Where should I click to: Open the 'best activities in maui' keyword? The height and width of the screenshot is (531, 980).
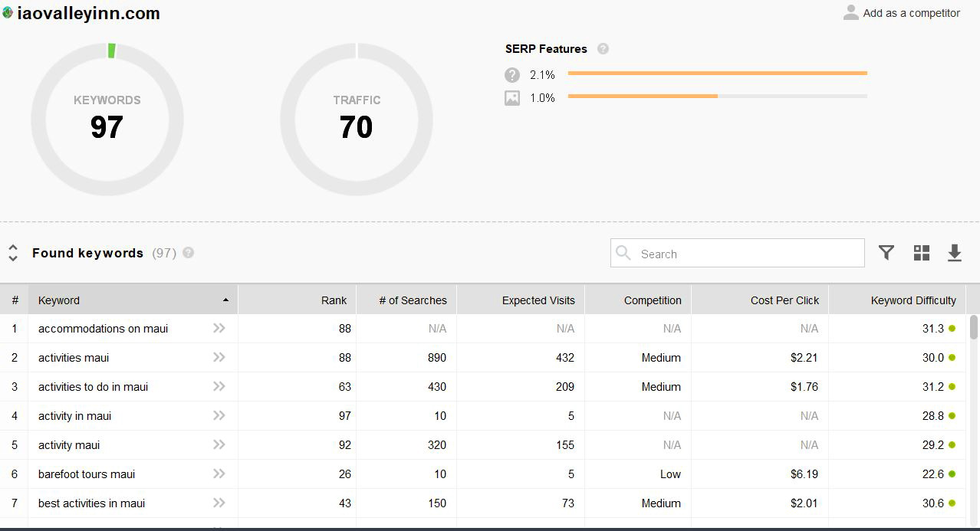coord(92,503)
